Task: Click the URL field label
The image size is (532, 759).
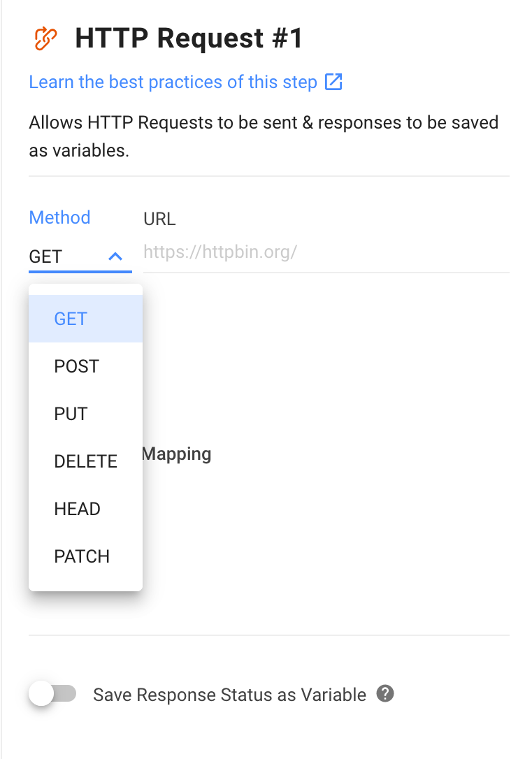Action: click(159, 219)
